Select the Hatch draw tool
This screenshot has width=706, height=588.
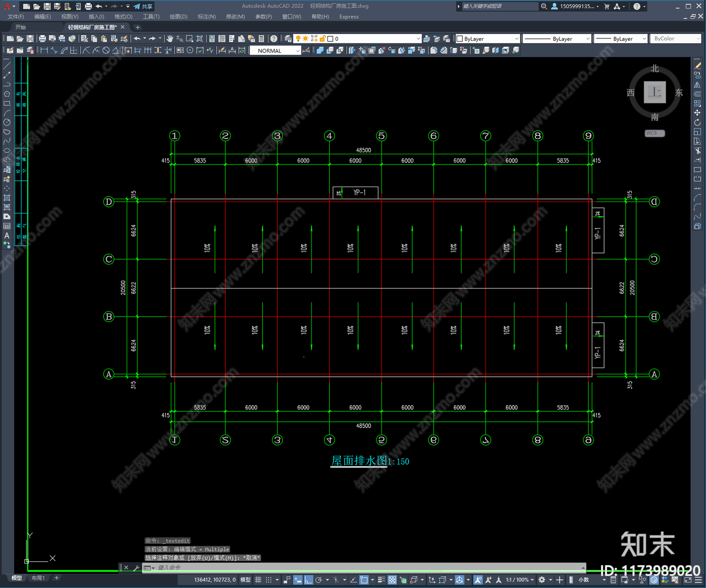pyautogui.click(x=7, y=198)
